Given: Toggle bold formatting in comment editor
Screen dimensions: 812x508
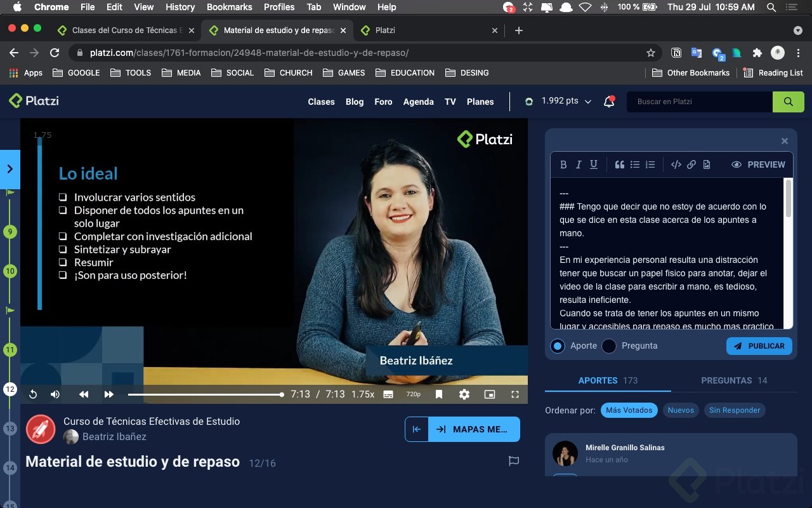Looking at the screenshot, I should (563, 164).
